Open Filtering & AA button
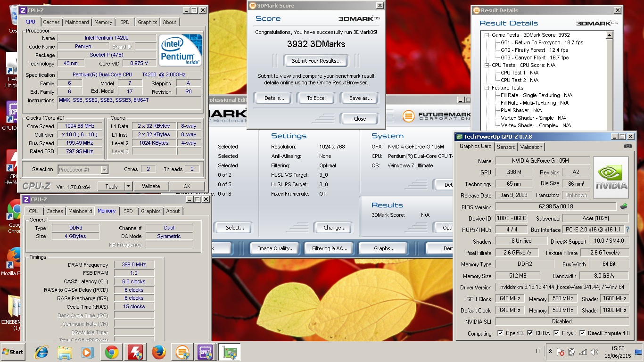Image resolution: width=644 pixels, height=362 pixels. 330,248
